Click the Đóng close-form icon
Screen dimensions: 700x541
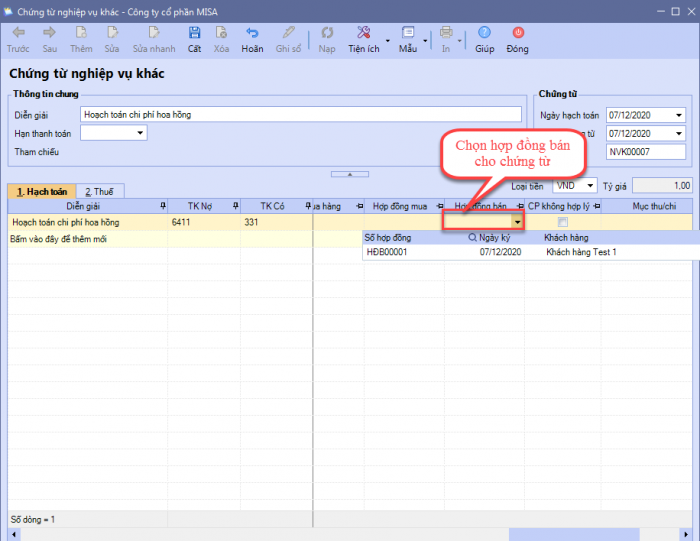coord(517,34)
